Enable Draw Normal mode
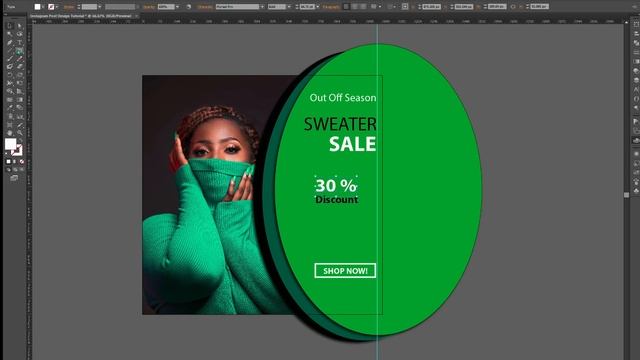The height and width of the screenshot is (360, 640). (x=9, y=169)
